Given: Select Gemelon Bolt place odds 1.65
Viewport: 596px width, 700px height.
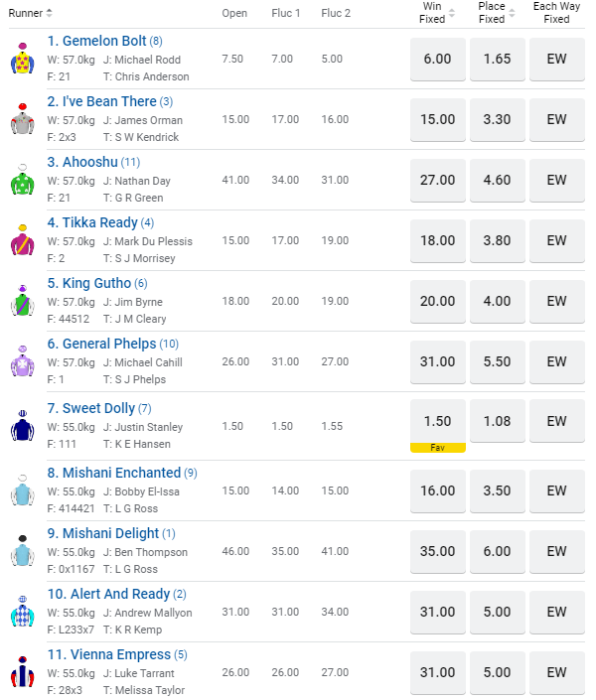Looking at the screenshot, I should [x=497, y=60].
